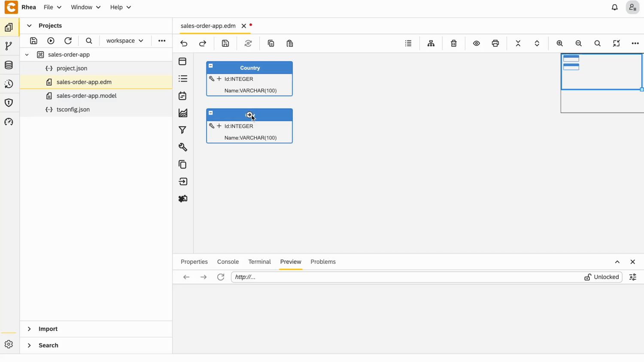Select the sales-order-app.edm editor tab
Image resolution: width=644 pixels, height=362 pixels.
(x=208, y=26)
